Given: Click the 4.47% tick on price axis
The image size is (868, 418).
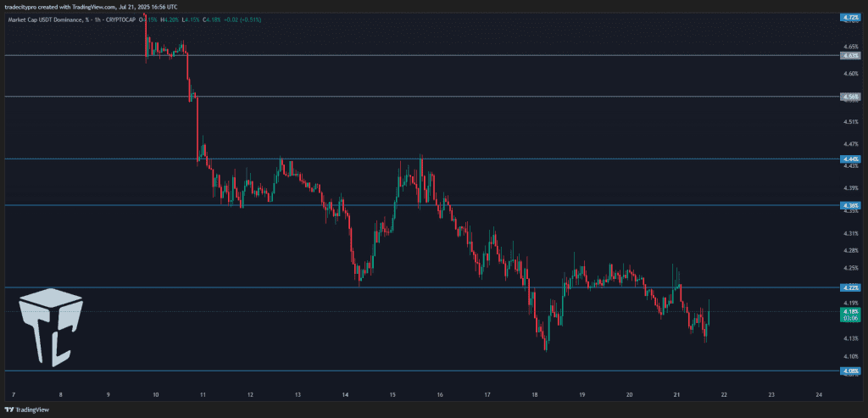Looking at the screenshot, I should [x=849, y=143].
